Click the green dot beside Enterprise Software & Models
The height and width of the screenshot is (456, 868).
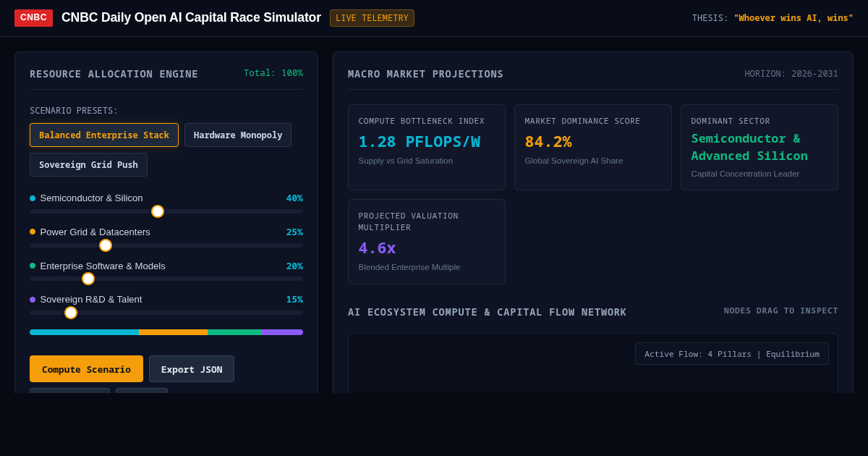click(33, 266)
